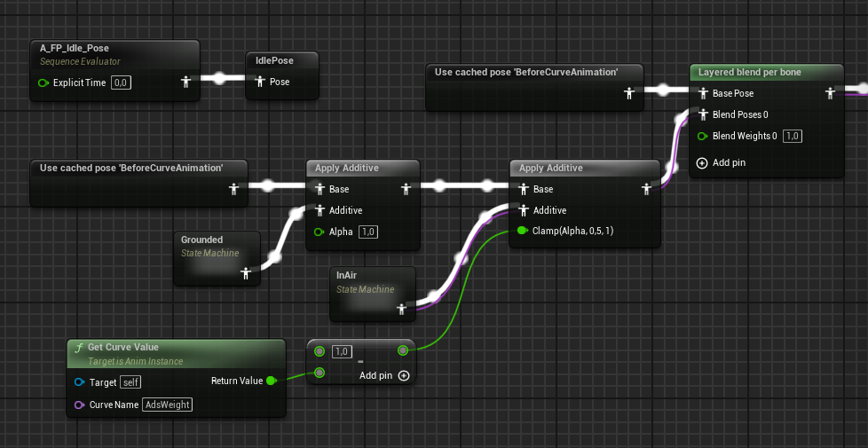
Task: Click output pin of Apply Additive with Alpha 1,0
Action: [406, 189]
